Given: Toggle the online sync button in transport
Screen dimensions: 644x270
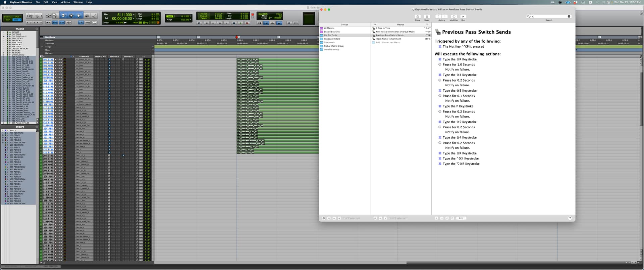Looking at the screenshot, I should pyautogui.click(x=199, y=23).
